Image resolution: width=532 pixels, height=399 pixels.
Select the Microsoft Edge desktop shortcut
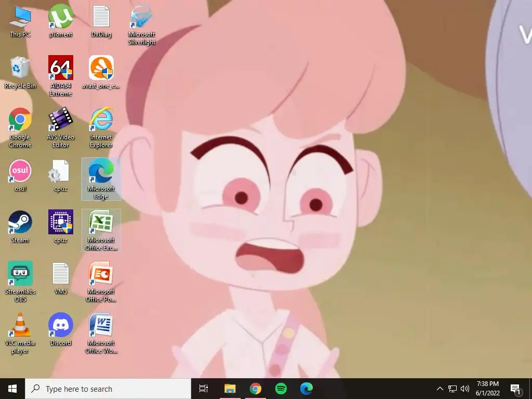tap(101, 179)
